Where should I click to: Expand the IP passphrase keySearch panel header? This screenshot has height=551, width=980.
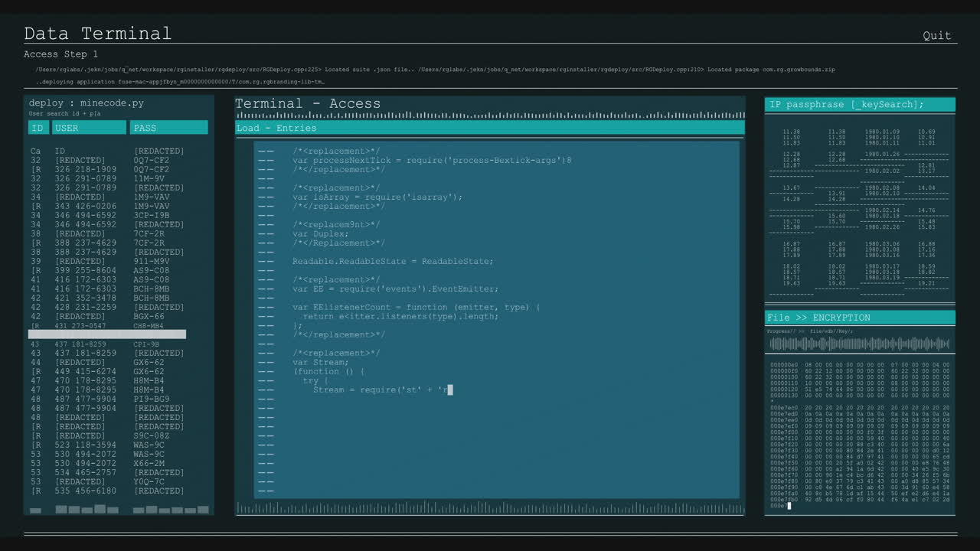(859, 104)
